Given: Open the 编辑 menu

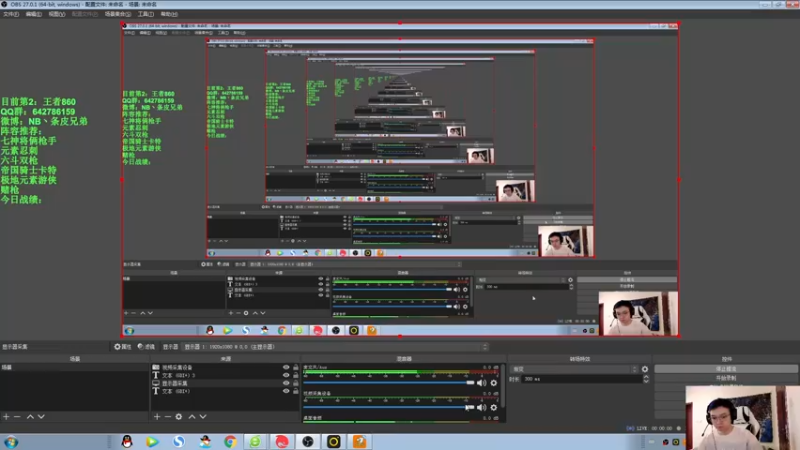Looking at the screenshot, I should [34, 14].
